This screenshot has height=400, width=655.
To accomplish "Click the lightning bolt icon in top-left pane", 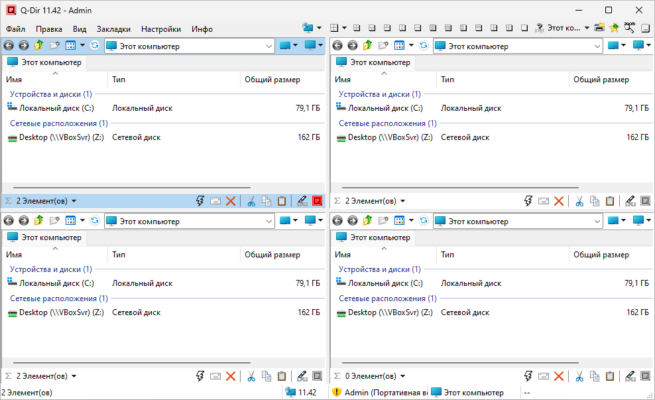I will 200,201.
